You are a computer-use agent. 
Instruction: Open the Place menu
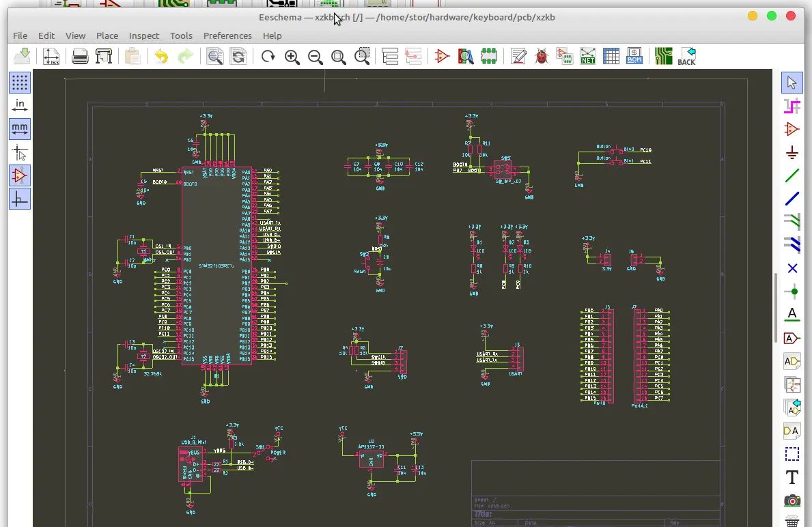click(x=107, y=35)
